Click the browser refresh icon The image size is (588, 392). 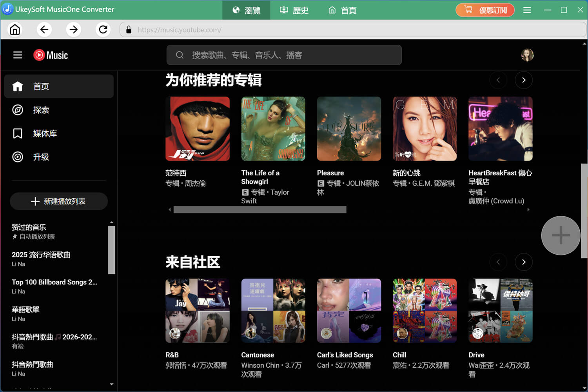click(x=103, y=29)
